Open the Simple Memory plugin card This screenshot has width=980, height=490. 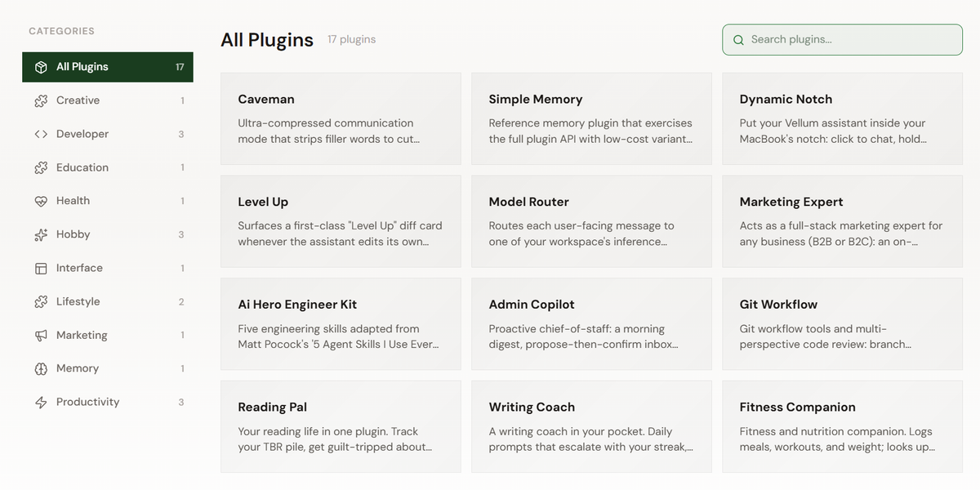[591, 118]
